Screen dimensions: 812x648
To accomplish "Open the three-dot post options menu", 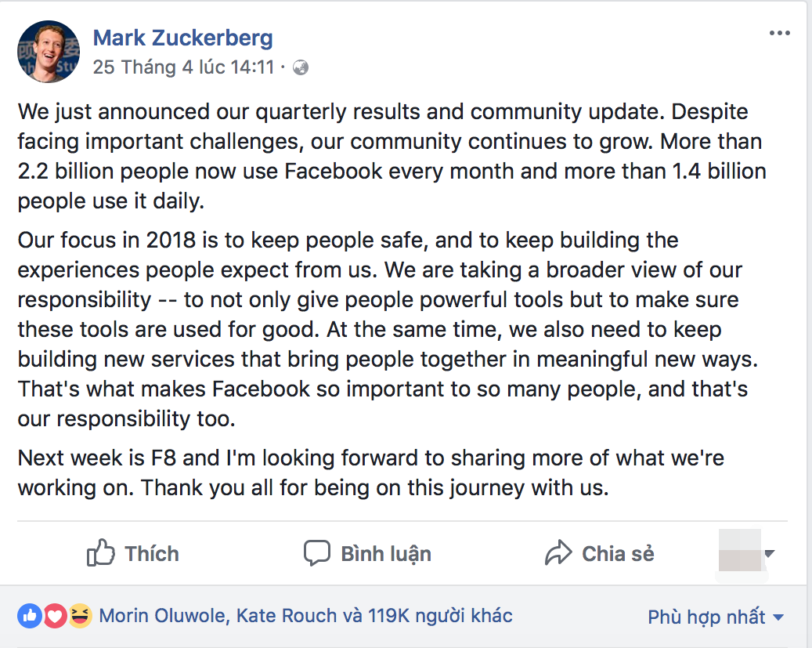I will [x=779, y=33].
